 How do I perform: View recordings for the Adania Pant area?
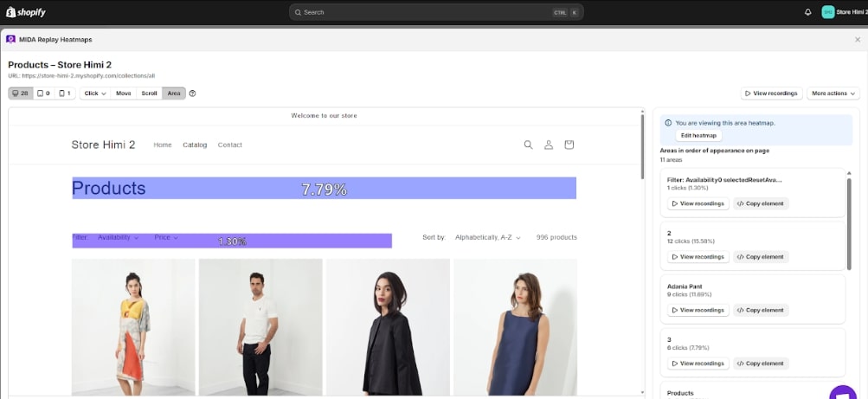coord(698,311)
